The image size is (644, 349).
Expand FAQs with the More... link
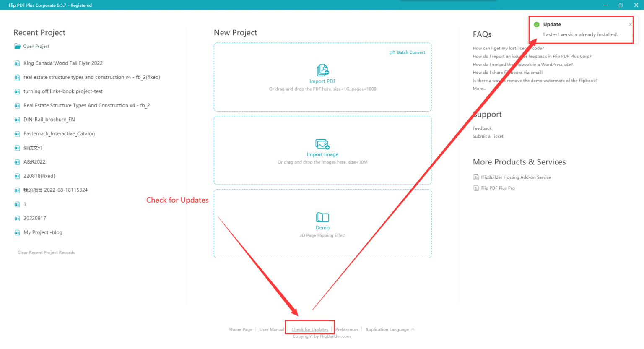click(x=479, y=89)
